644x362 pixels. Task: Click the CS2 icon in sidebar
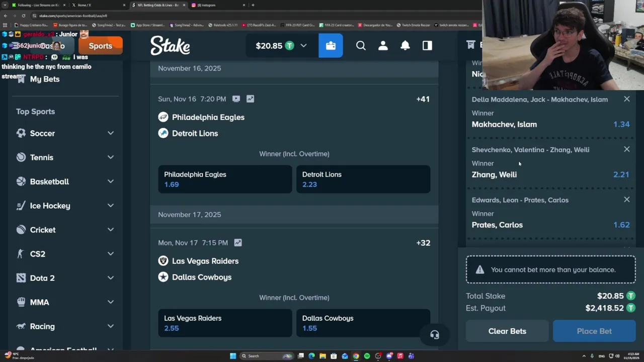tap(21, 254)
